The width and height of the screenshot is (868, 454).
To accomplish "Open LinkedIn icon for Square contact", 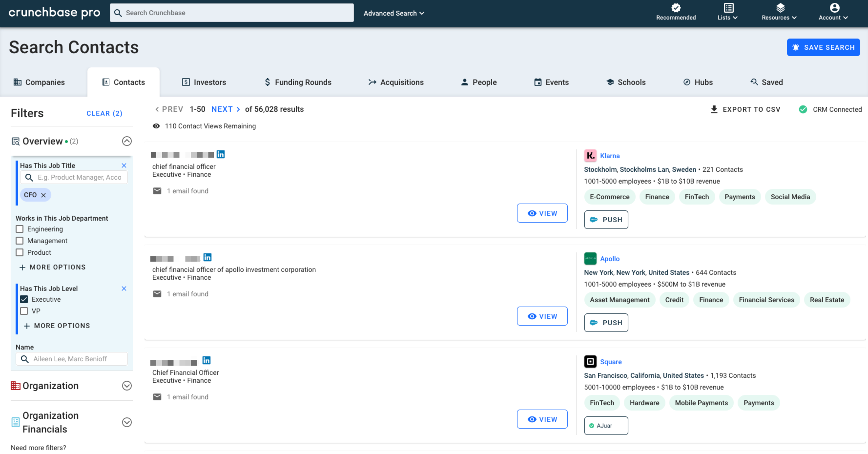I will point(207,360).
